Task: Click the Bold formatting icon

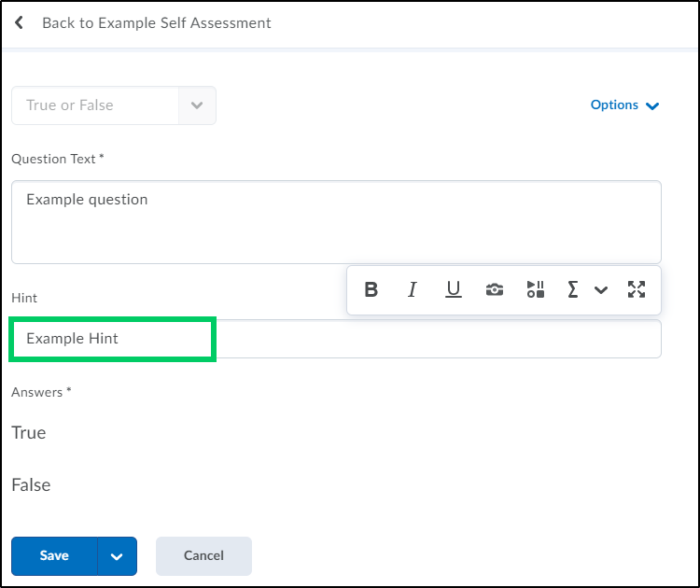Action: click(371, 289)
